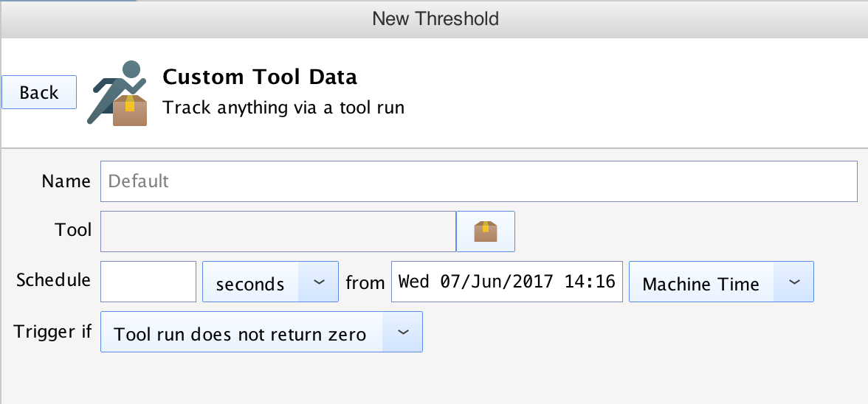Click the blank Schedule interval field

[x=148, y=282]
